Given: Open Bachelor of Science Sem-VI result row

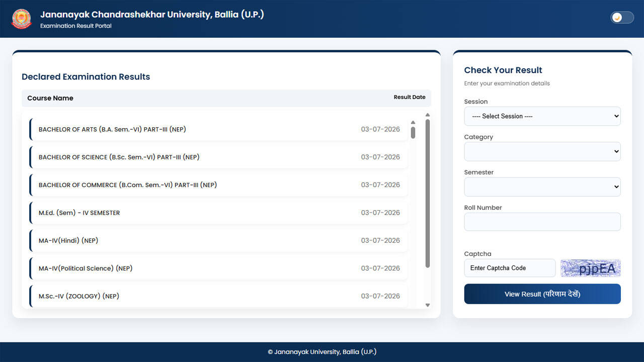Looking at the screenshot, I should coord(218,157).
